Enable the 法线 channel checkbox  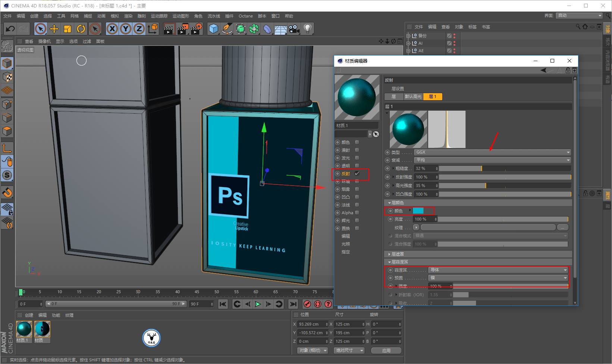click(x=357, y=205)
